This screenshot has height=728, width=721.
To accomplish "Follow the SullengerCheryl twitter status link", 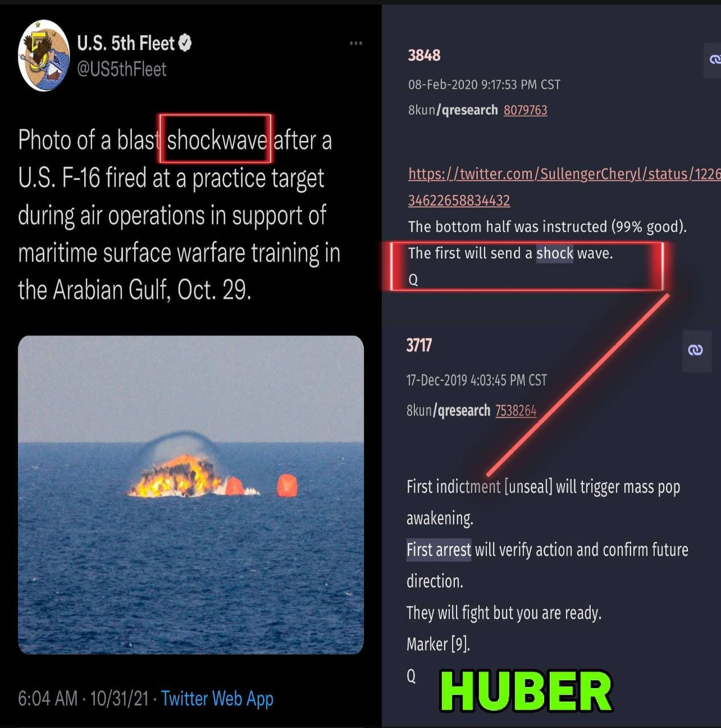I will click(564, 187).
